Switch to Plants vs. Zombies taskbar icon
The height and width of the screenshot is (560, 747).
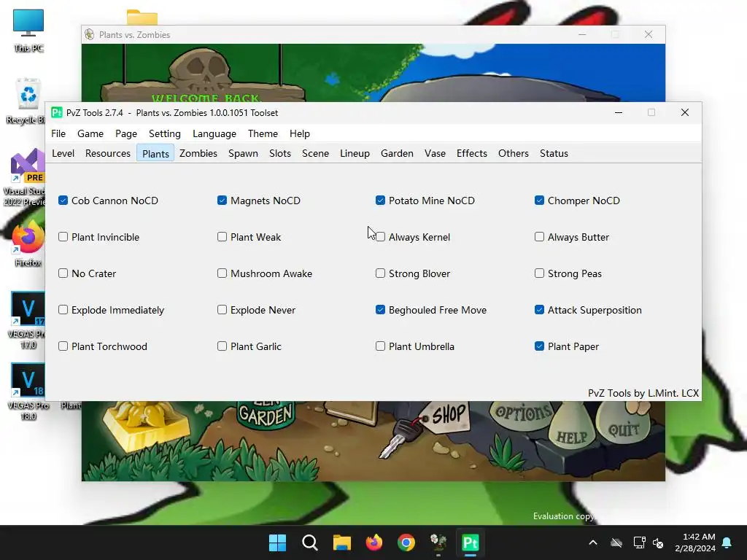pos(438,542)
